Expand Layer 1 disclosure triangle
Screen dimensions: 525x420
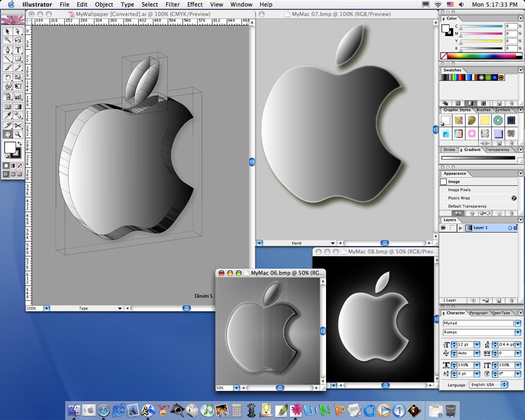461,228
